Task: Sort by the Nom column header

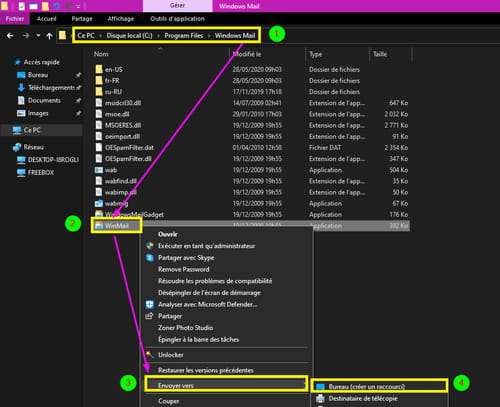Action: pyautogui.click(x=101, y=54)
